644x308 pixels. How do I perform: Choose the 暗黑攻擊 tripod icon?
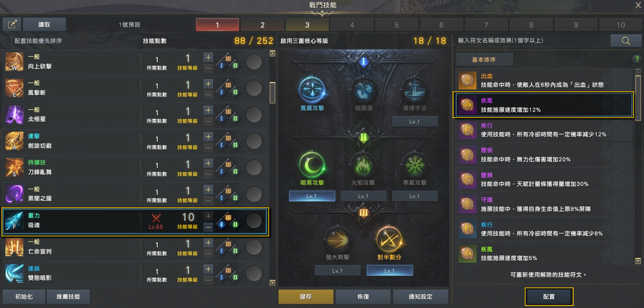312,165
